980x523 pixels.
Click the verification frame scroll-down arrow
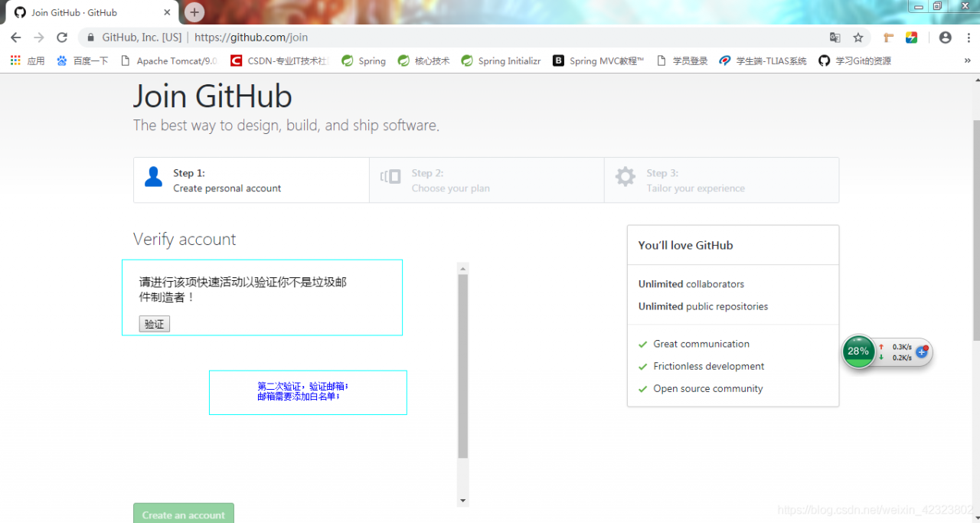(x=462, y=500)
